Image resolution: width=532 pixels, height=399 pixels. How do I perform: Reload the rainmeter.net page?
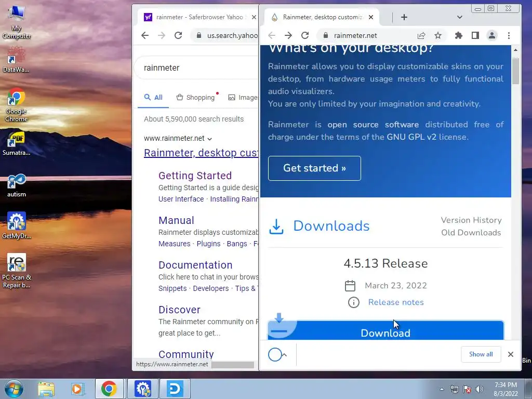[304, 35]
